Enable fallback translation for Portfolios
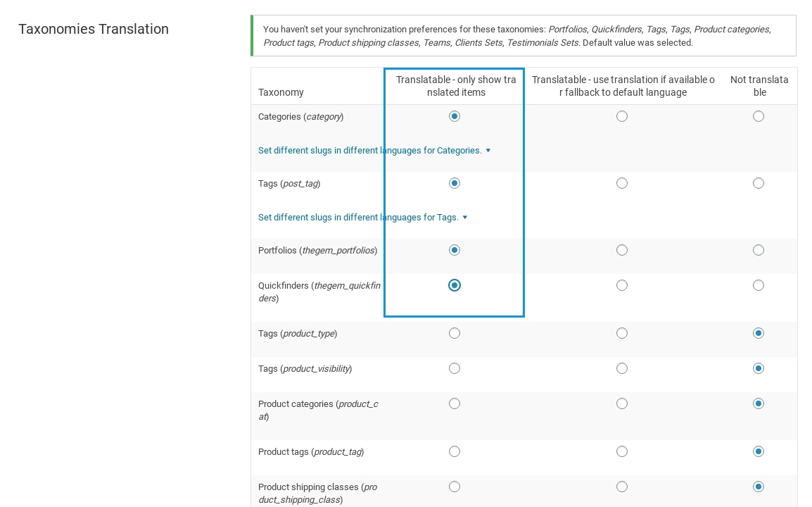Screen dimensions: 812x507 pos(622,250)
